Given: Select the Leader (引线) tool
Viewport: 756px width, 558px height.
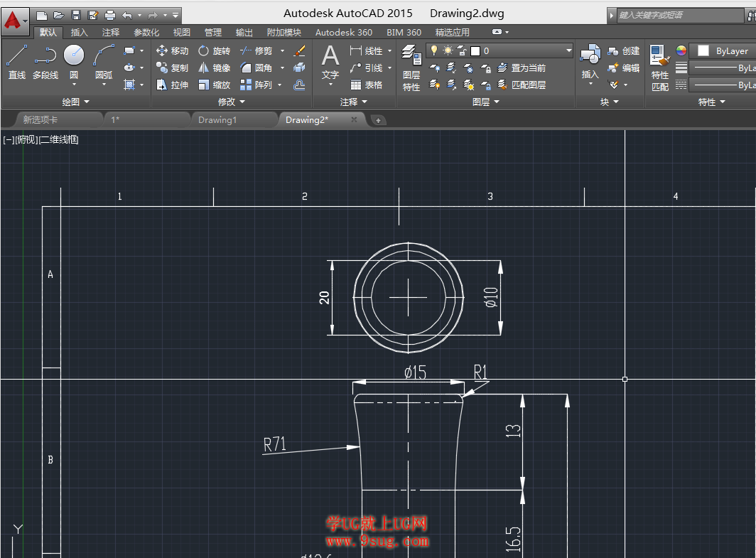Looking at the screenshot, I should pos(367,68).
